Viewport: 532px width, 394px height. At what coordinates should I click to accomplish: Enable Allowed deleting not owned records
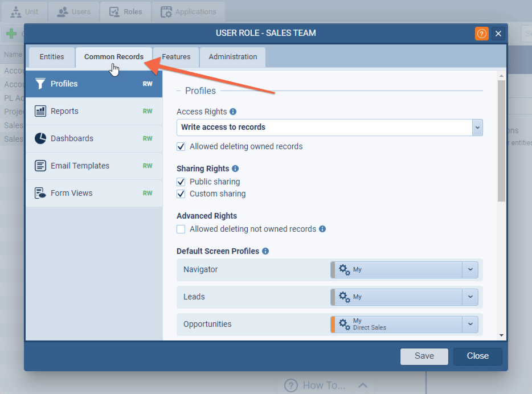(181, 229)
